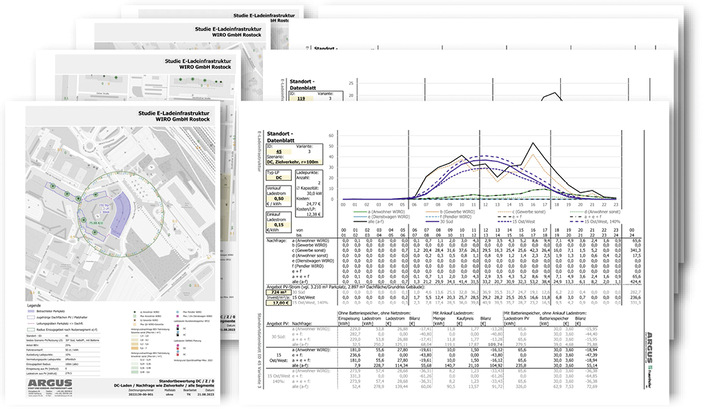Select the 'DC, Zielverkehr, r=100m' scenario field

click(278, 160)
